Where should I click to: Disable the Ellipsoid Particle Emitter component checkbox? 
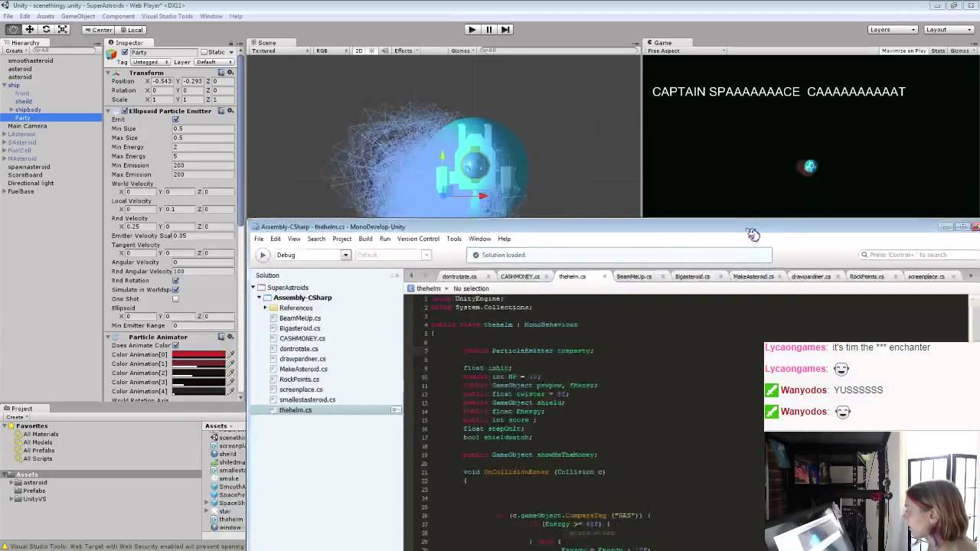125,111
